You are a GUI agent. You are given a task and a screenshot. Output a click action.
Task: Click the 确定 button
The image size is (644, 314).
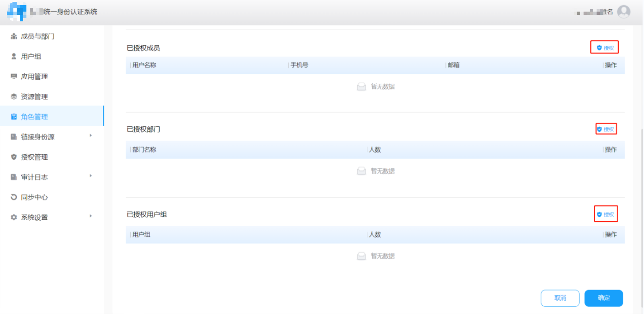pos(604,298)
